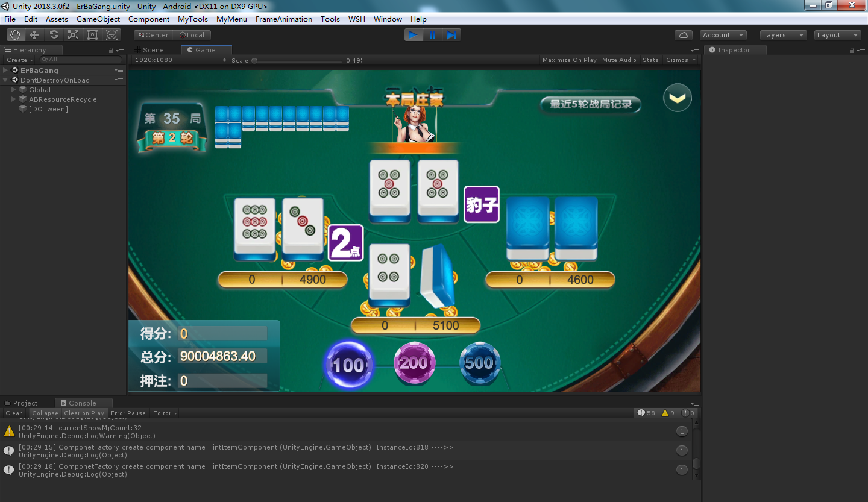Image resolution: width=868 pixels, height=502 pixels.
Task: Click the Step frame button
Action: point(451,35)
